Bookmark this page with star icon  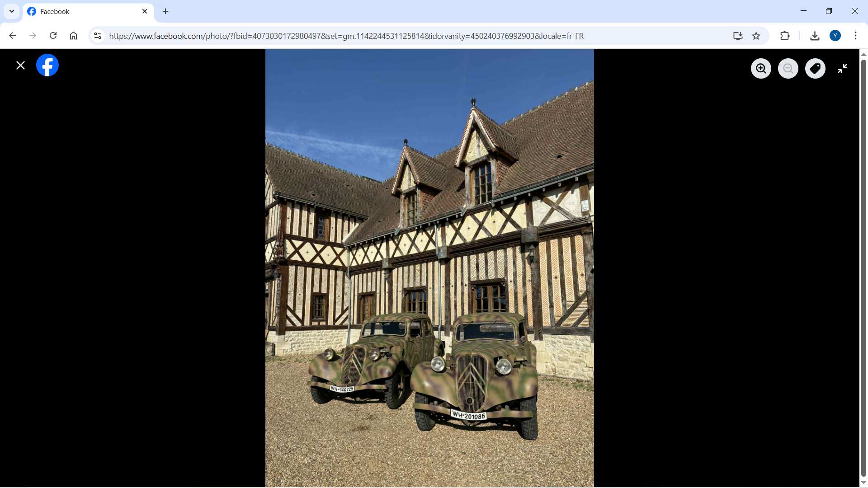(x=756, y=36)
